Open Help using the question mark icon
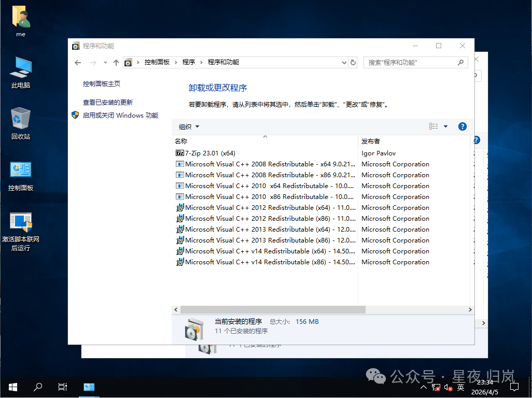The width and height of the screenshot is (532, 398). pos(462,126)
